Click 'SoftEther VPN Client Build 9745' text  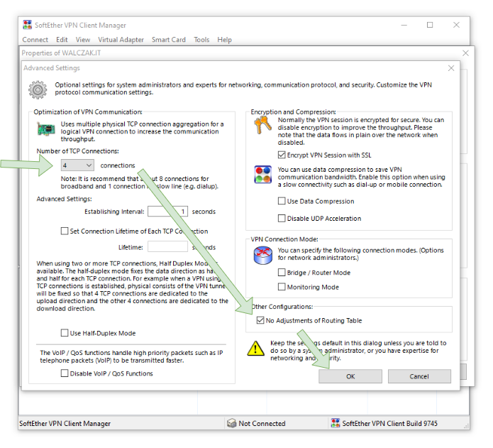point(389,423)
